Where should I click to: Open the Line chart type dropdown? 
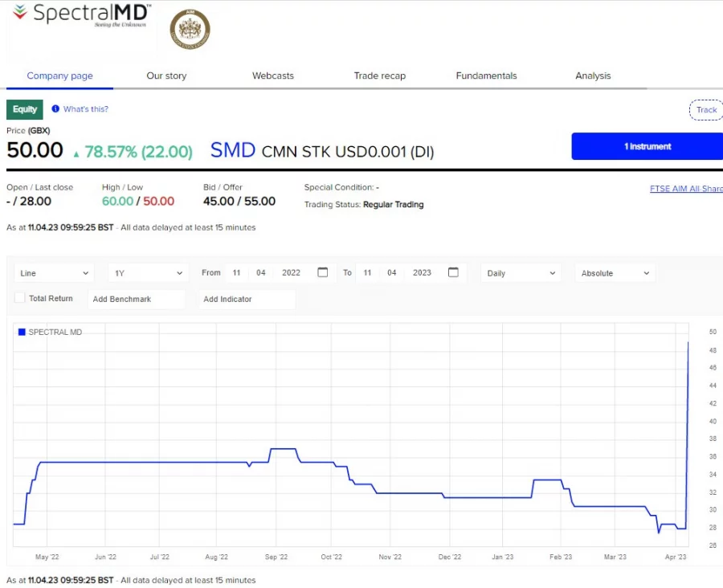coord(53,272)
